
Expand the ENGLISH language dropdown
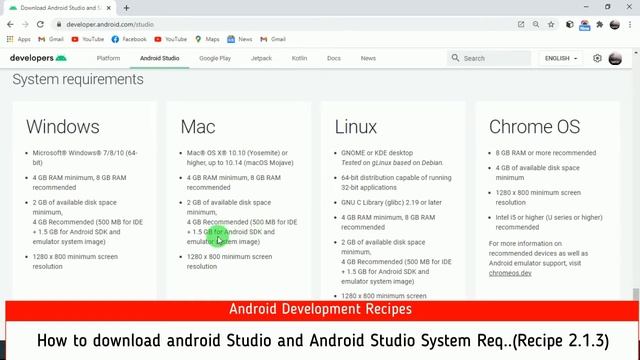(x=561, y=58)
